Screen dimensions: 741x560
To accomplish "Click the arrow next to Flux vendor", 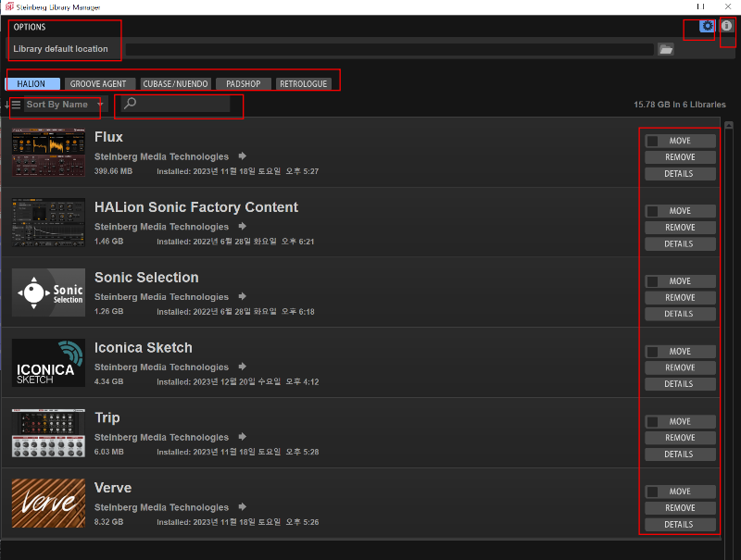I will pos(243,156).
